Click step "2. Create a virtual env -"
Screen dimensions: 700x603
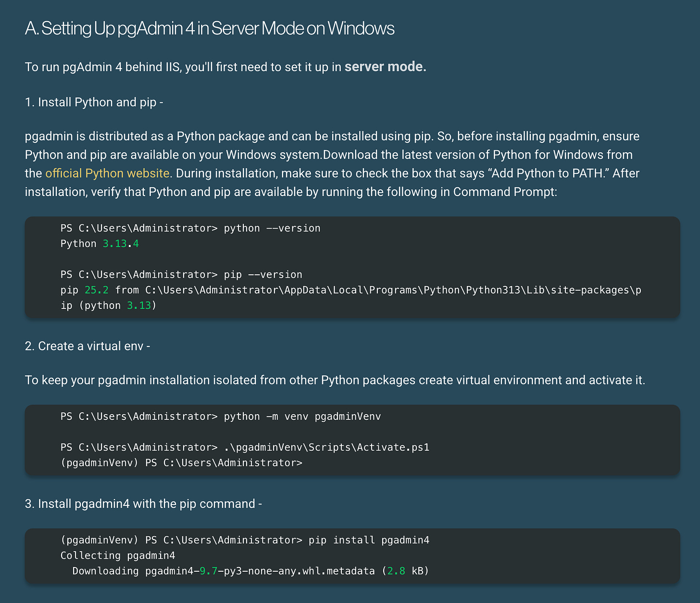click(87, 346)
